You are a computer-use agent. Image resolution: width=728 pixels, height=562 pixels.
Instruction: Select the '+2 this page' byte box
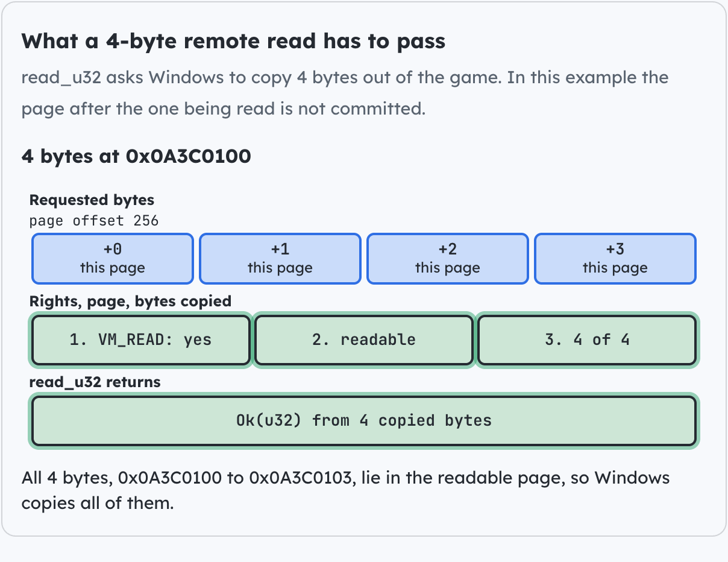tap(448, 259)
